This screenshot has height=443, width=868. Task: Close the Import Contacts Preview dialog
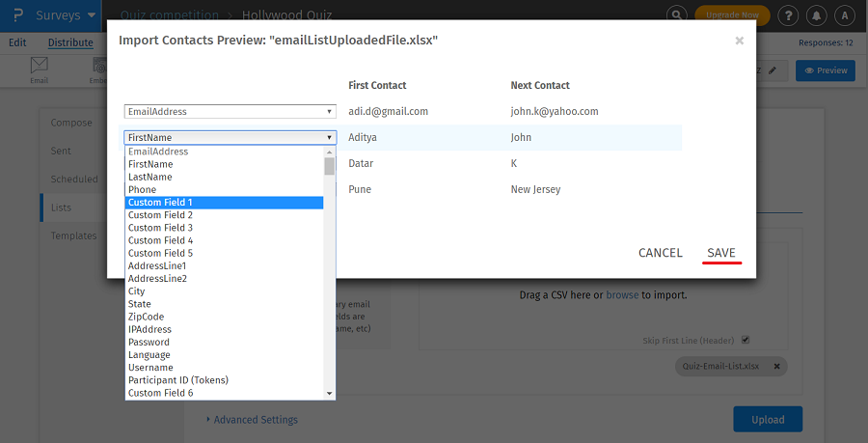[x=739, y=41]
